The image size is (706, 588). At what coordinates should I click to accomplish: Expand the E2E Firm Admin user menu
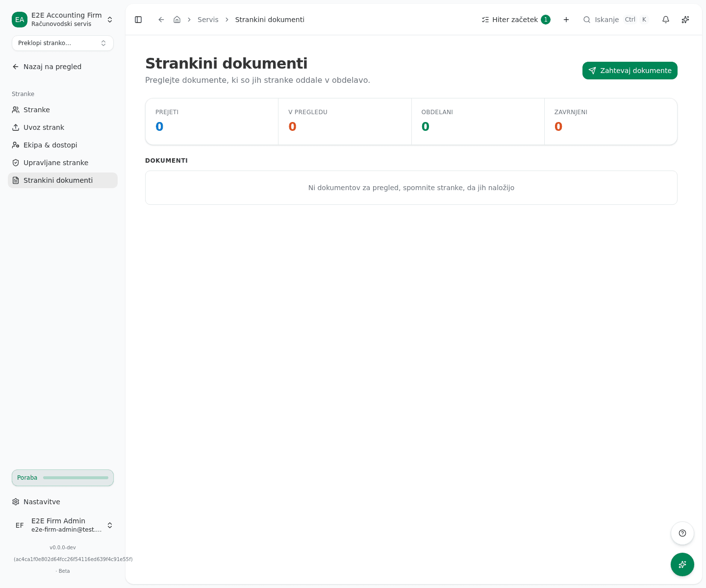(x=63, y=525)
